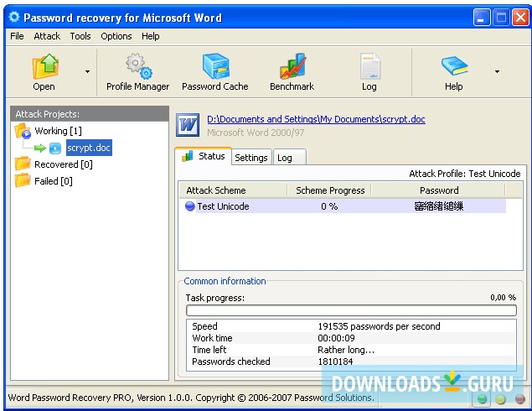Click the blue ball icon by Test Unicode
532x411 pixels.
pyautogui.click(x=189, y=205)
